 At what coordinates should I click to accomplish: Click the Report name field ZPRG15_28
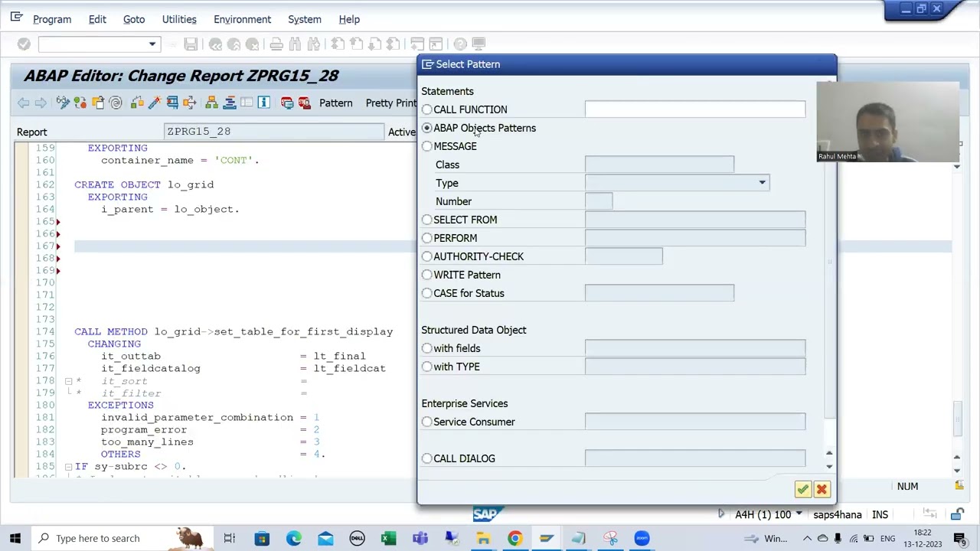[274, 132]
